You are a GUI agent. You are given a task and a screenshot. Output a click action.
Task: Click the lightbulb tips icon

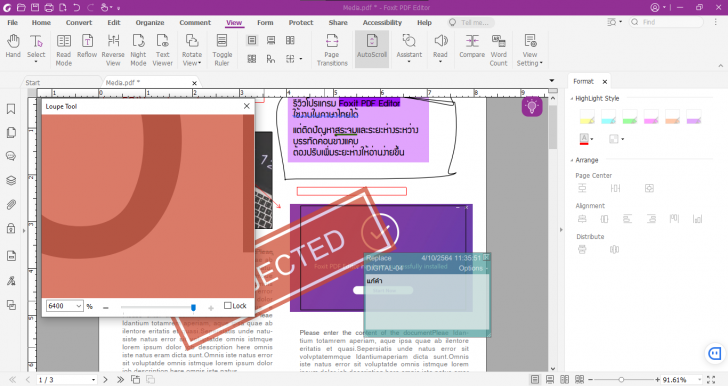pos(532,106)
